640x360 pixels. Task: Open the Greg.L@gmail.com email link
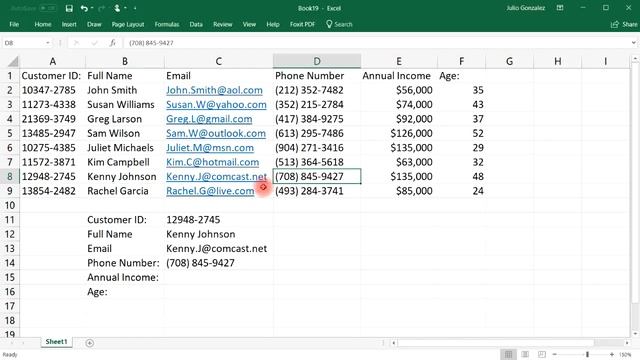tap(209, 119)
